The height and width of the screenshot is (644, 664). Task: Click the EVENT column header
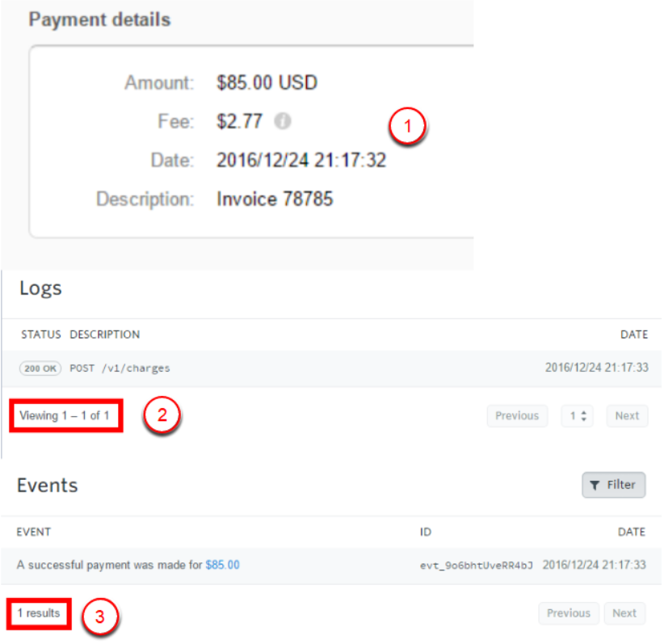pyautogui.click(x=34, y=532)
